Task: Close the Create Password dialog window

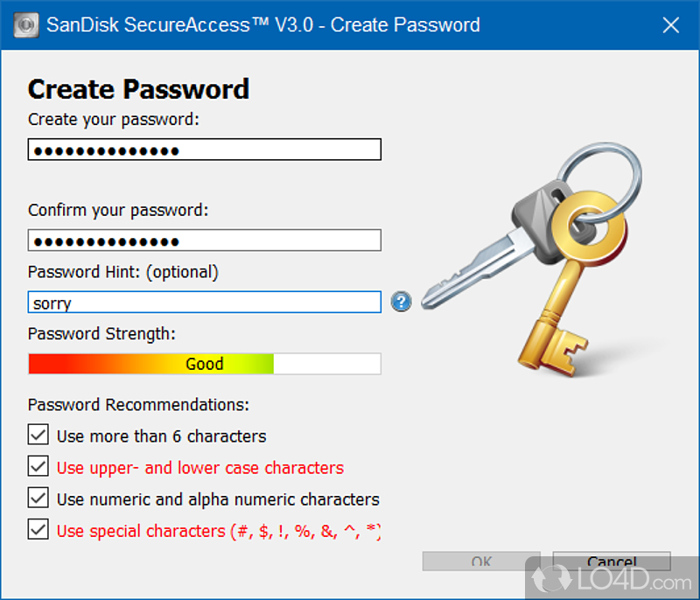Action: 670,24
